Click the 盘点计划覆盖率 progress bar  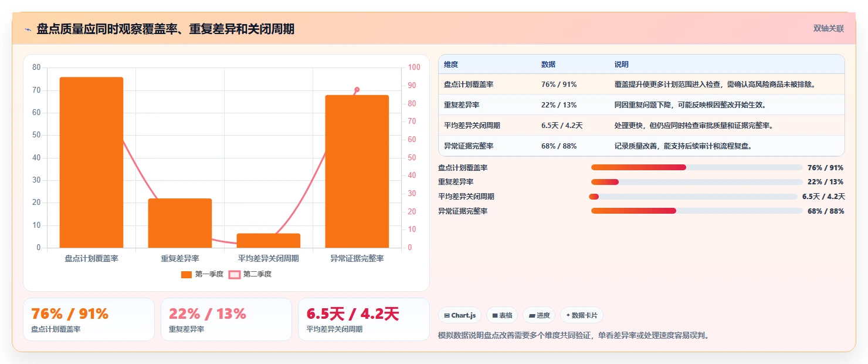697,167
